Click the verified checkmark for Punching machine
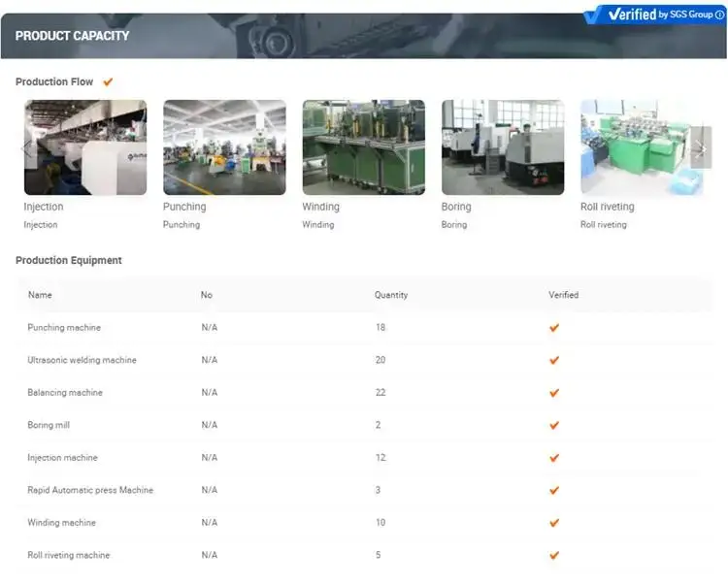Viewport: 728px width, 583px height. pyautogui.click(x=554, y=328)
